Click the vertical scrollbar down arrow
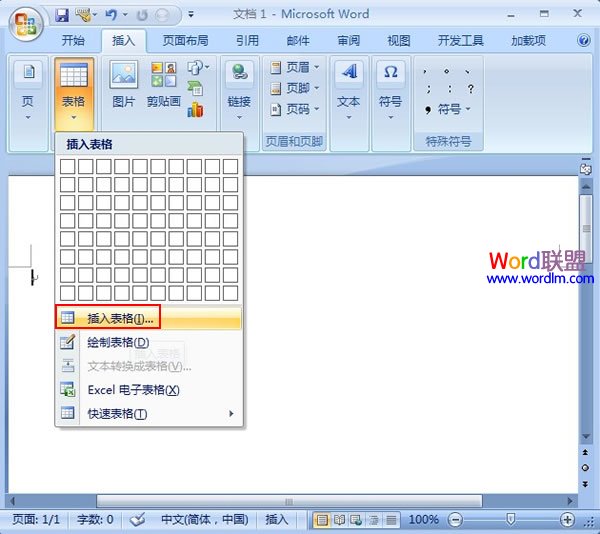The height and width of the screenshot is (534, 600). [x=585, y=436]
